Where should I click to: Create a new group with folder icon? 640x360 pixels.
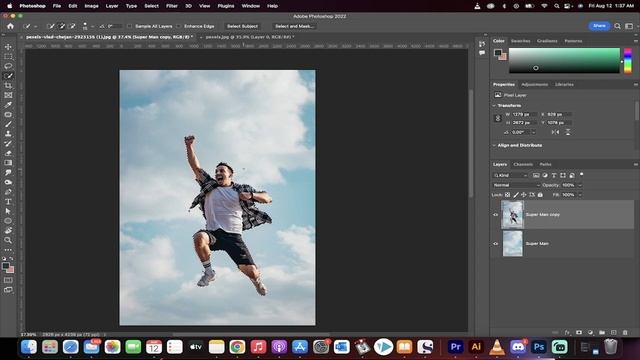point(602,333)
